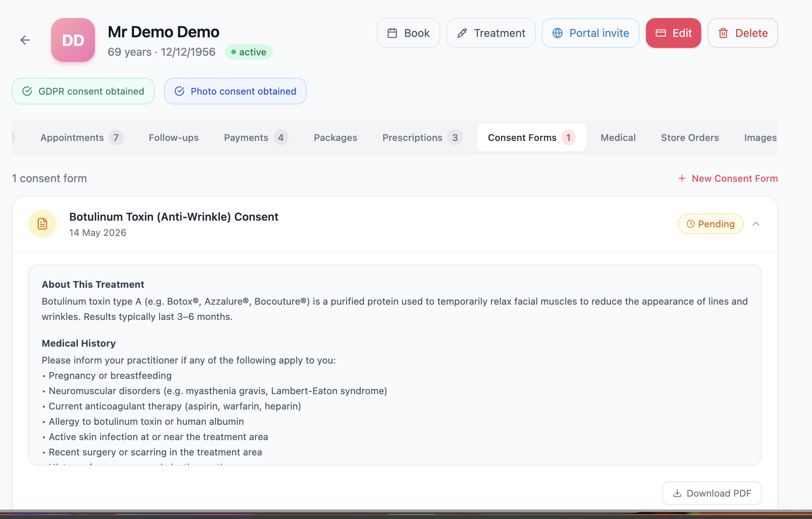Viewport: 812px width, 519px height.
Task: Click the Current anticoagulant therapy bullet
Action: coord(172,406)
